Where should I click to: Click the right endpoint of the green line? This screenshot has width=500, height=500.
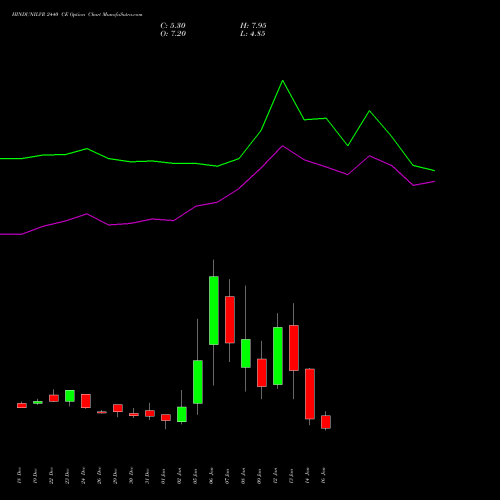tap(434, 171)
